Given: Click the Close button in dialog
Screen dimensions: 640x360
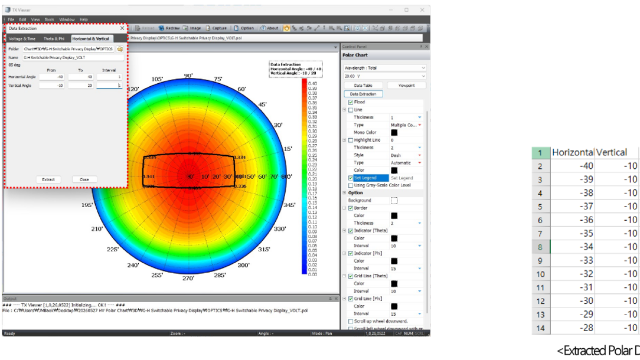Looking at the screenshot, I should coord(84,180).
